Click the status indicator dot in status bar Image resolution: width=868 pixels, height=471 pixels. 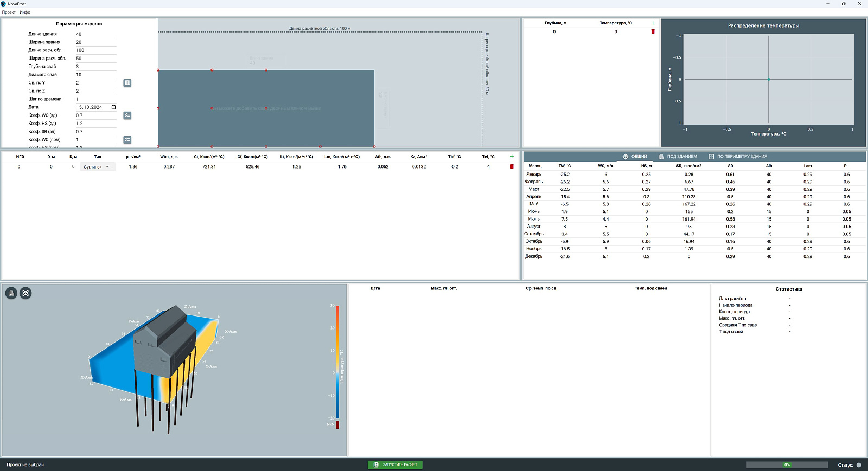859,465
